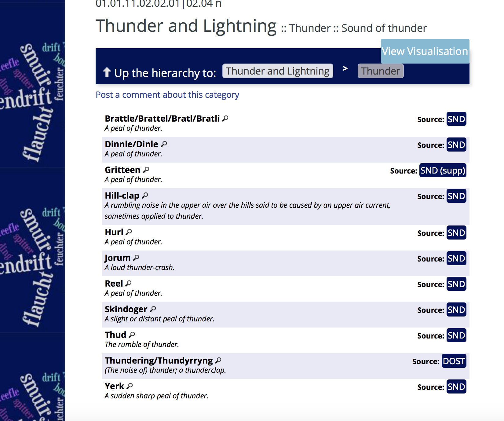
Task: Click the magnifier icon next to Thundering/Thundyrryng
Action: point(218,361)
